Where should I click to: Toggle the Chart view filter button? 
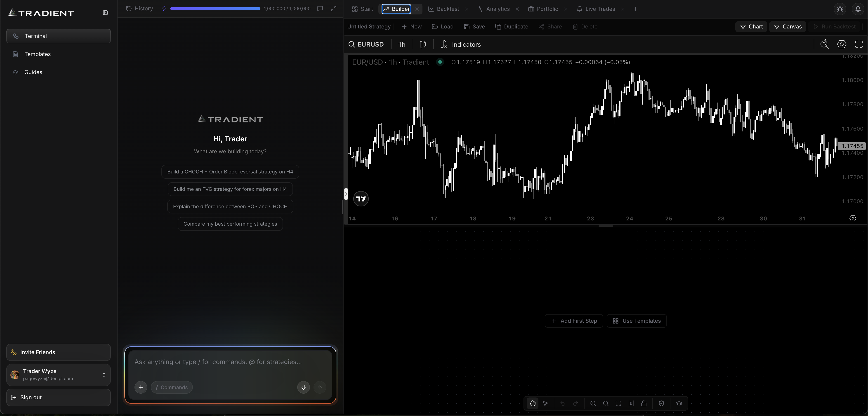coord(751,27)
